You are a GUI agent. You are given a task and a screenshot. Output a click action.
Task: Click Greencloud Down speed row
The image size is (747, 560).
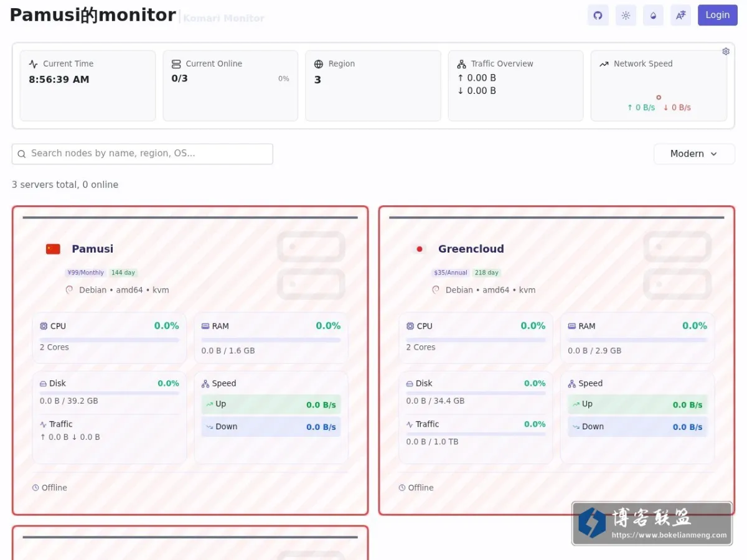(637, 427)
